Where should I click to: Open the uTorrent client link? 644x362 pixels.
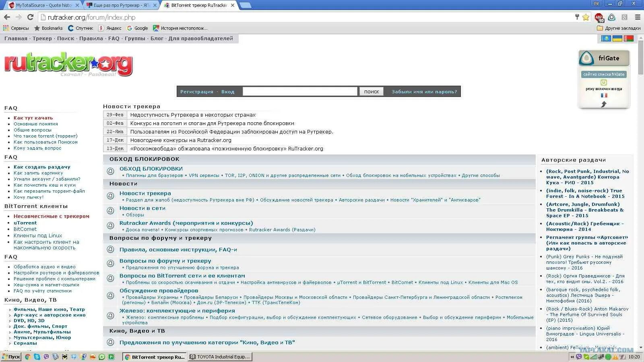[25, 223]
